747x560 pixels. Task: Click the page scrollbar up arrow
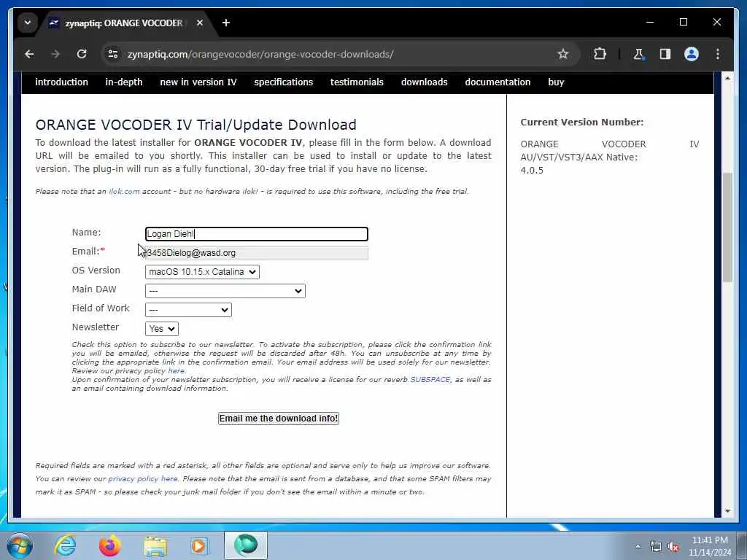[727, 77]
